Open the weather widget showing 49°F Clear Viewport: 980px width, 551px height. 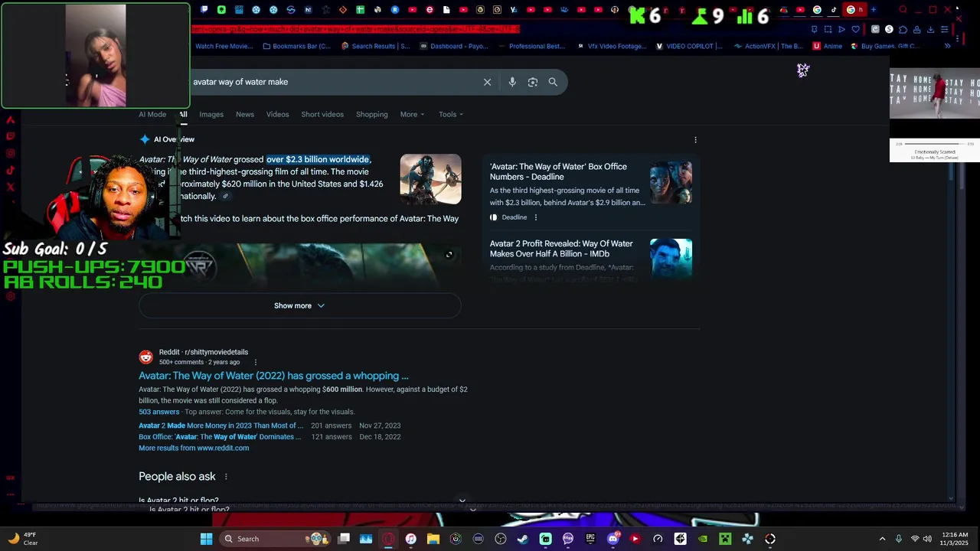pos(23,539)
